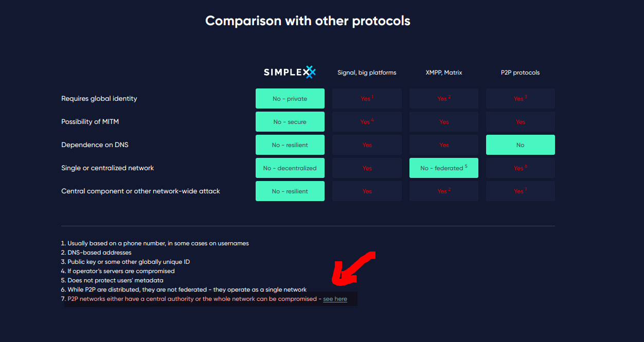
Task: Click the "Comparison with other protocols" heading
Action: pos(308,21)
